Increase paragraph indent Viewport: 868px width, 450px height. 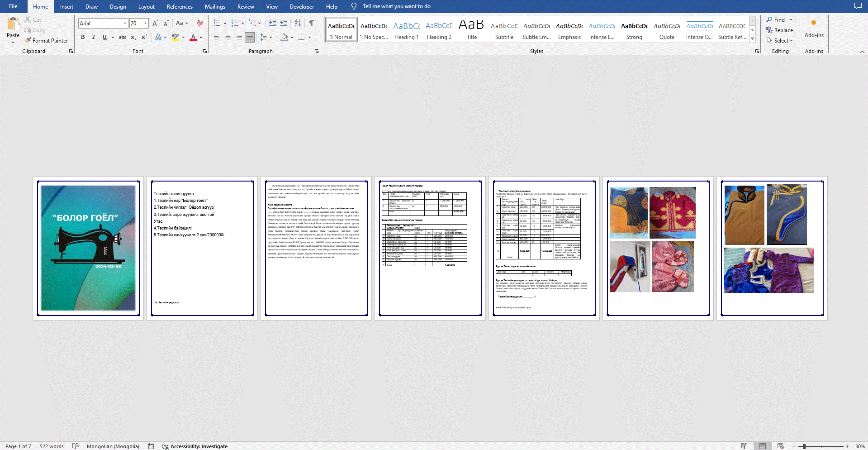pos(284,23)
